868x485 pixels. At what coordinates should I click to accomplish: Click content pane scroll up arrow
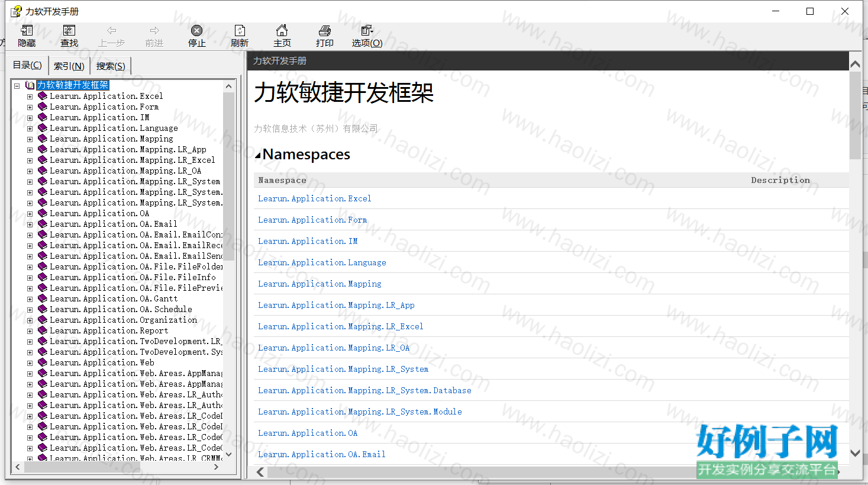pyautogui.click(x=855, y=64)
